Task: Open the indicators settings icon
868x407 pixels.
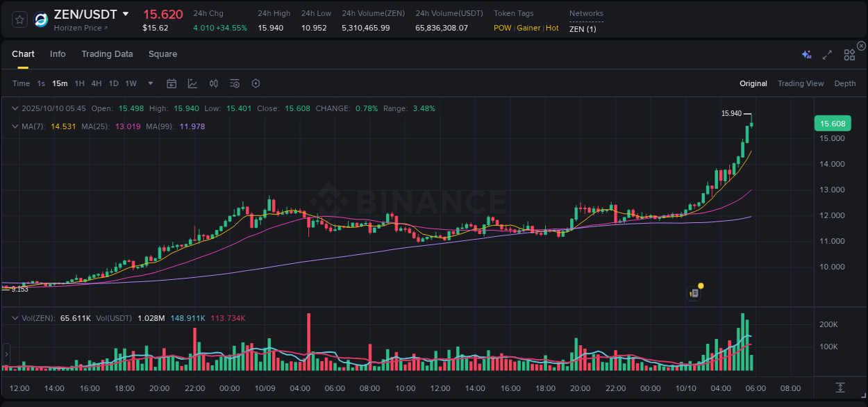Action: tap(235, 83)
